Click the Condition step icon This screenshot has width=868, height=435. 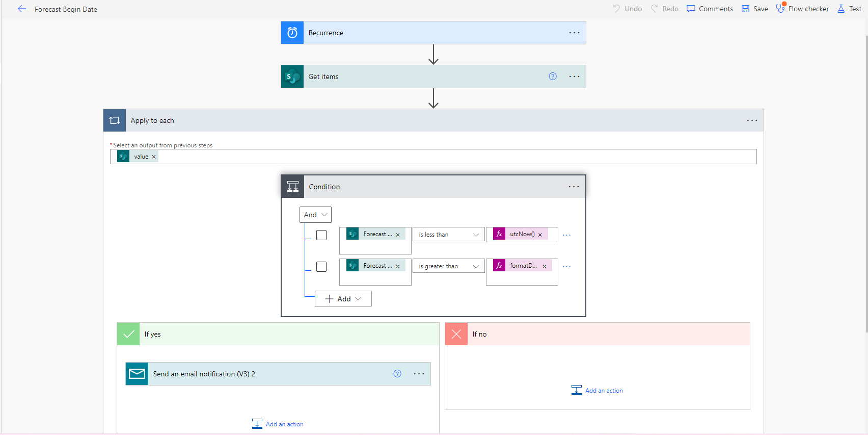293,187
